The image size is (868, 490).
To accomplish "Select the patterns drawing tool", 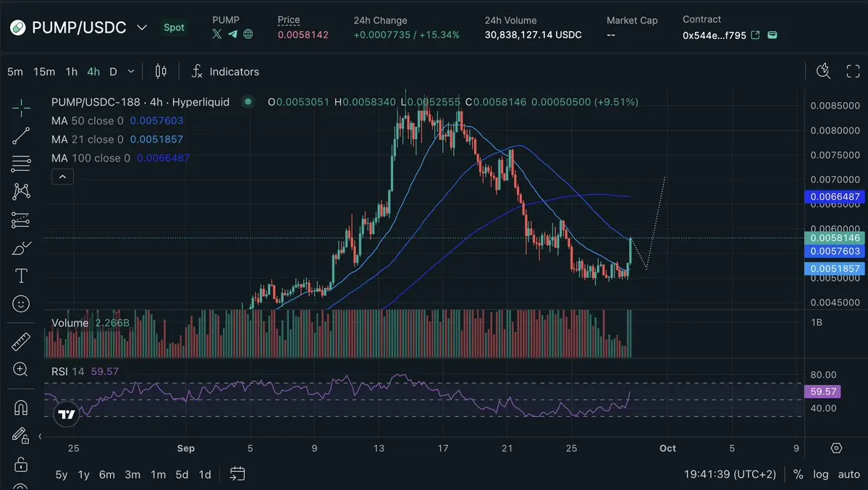I will tap(21, 192).
